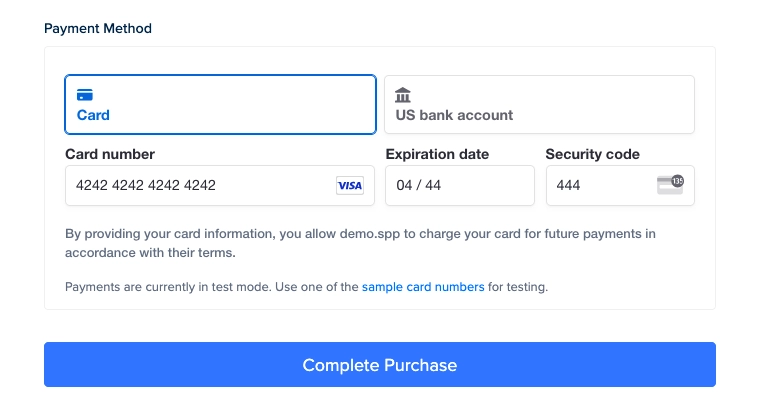Click the 04 / 44 expiry value
This screenshot has height=410, width=763.
point(418,185)
